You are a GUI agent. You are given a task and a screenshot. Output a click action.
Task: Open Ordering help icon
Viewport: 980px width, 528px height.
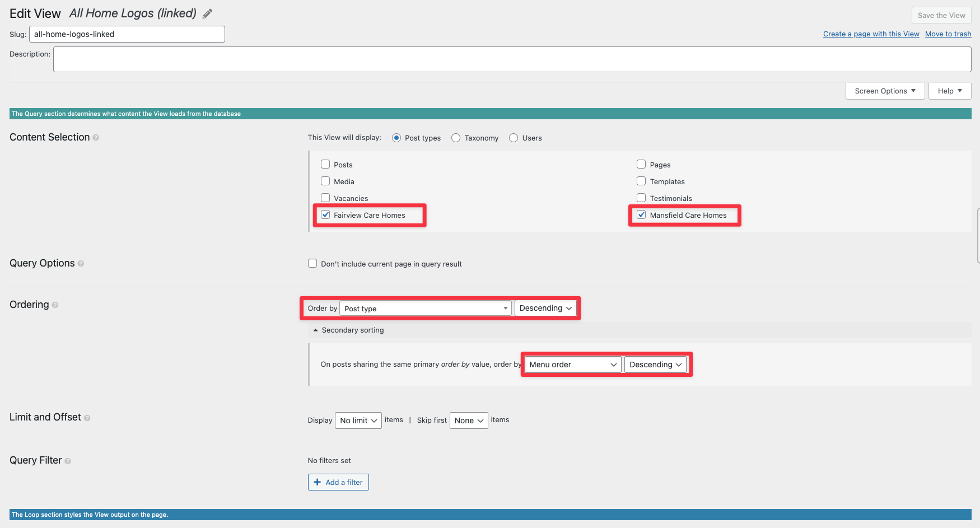(55, 305)
